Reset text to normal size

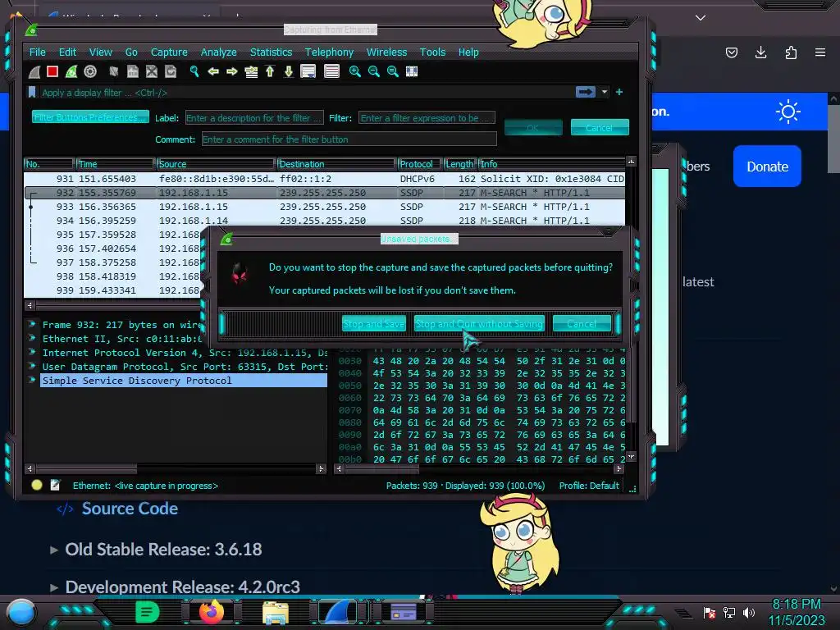393,72
